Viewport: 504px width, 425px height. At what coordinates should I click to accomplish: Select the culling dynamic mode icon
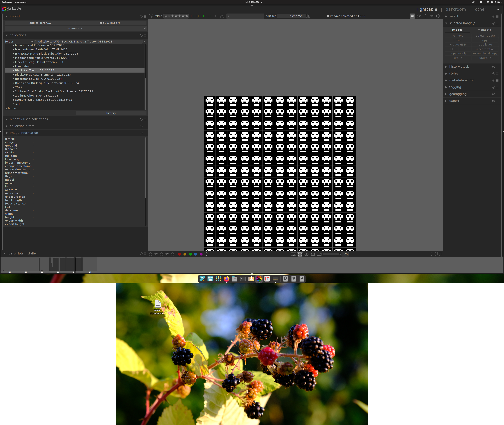313,254
